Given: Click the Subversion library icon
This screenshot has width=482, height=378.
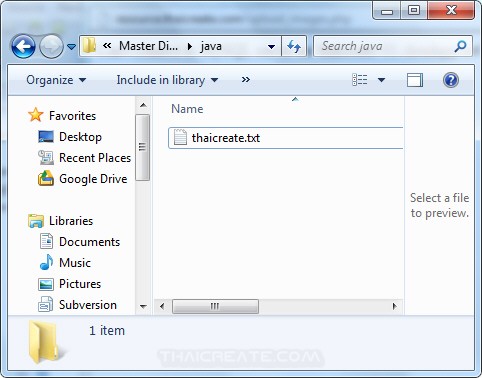Looking at the screenshot, I should coord(46,304).
